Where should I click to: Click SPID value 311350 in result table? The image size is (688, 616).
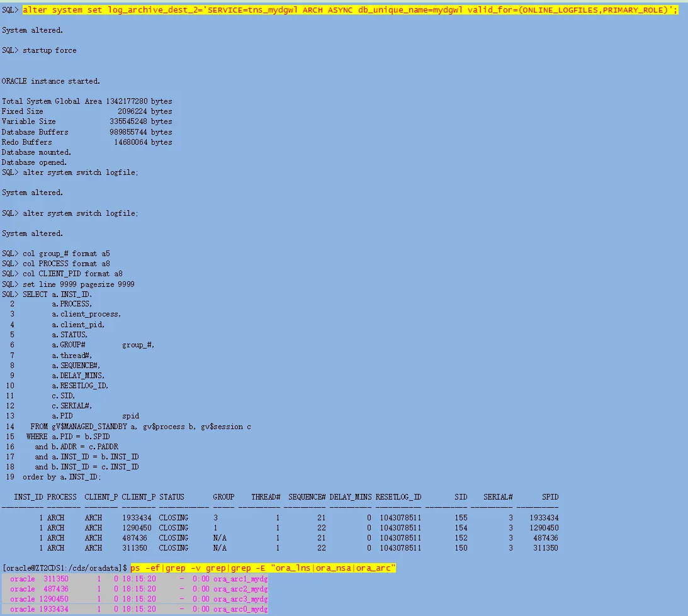(x=546, y=548)
